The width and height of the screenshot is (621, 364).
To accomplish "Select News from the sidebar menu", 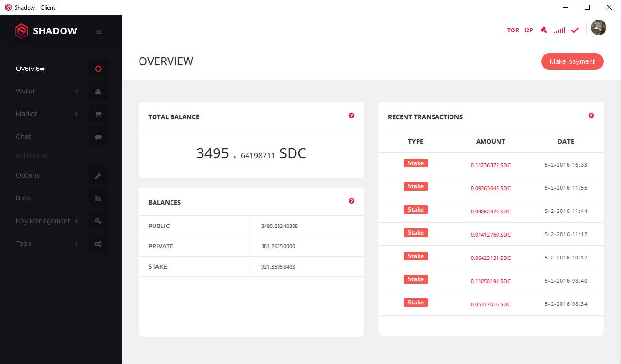I will coord(24,198).
